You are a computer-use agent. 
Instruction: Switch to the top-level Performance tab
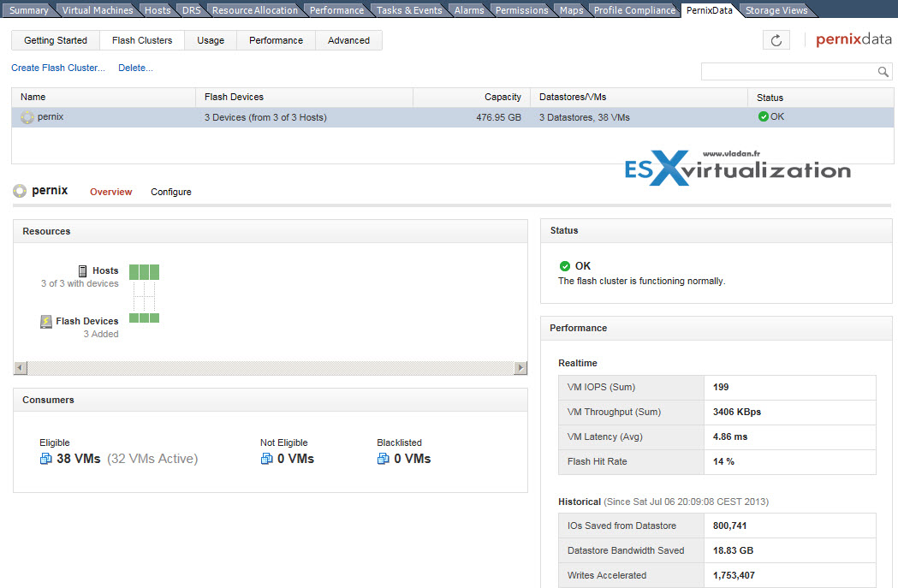[336, 10]
